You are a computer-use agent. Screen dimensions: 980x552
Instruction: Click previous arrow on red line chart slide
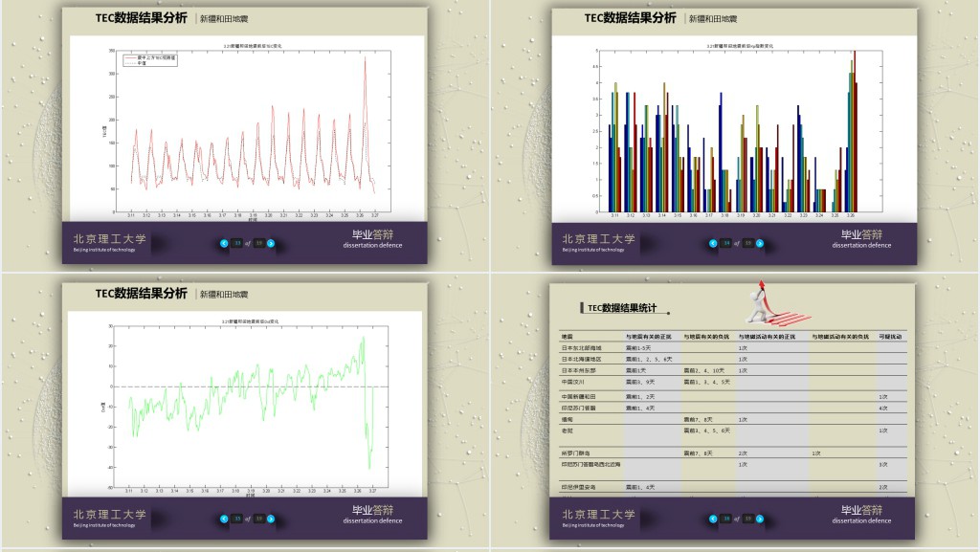point(225,243)
